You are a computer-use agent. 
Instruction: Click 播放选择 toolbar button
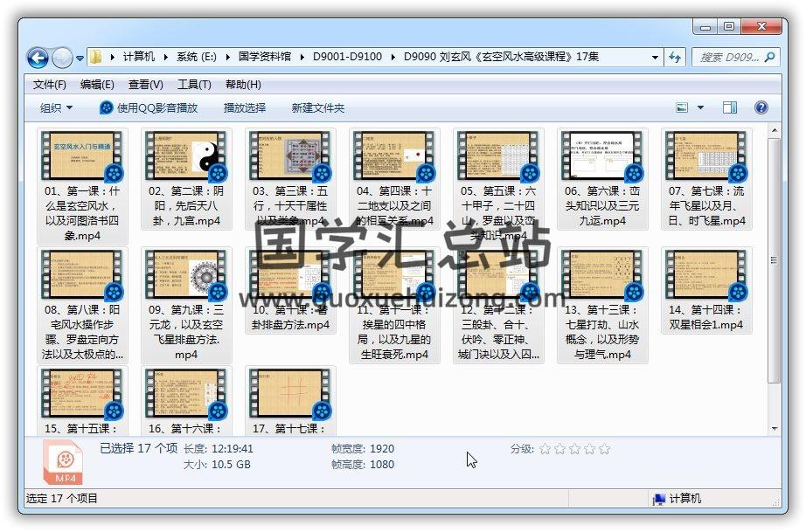(x=245, y=107)
